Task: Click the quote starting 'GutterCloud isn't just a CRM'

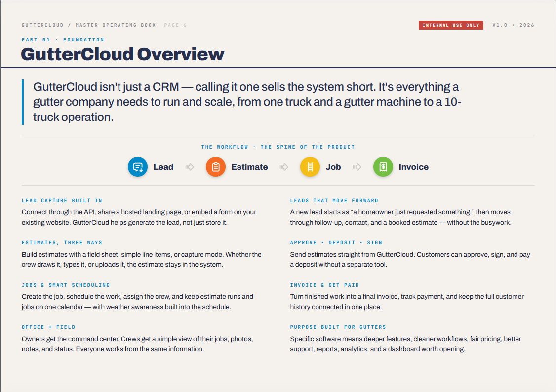Action: [x=247, y=102]
